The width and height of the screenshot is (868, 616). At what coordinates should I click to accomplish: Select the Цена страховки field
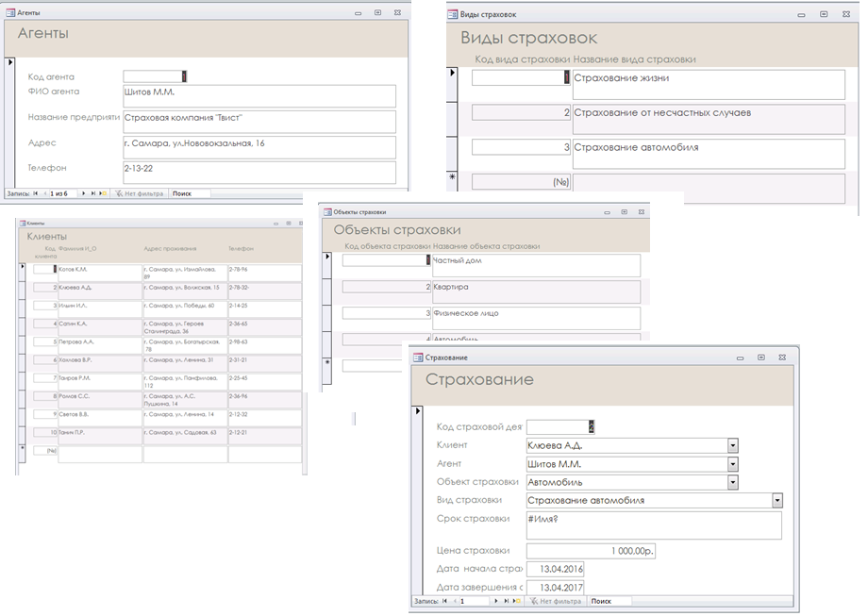[x=591, y=551]
